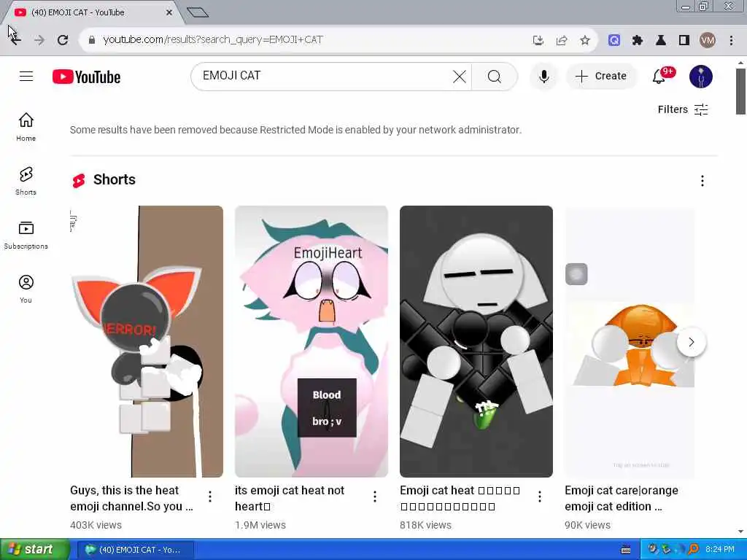This screenshot has width=747, height=560.
Task: Open the notifications bell
Action: (661, 76)
